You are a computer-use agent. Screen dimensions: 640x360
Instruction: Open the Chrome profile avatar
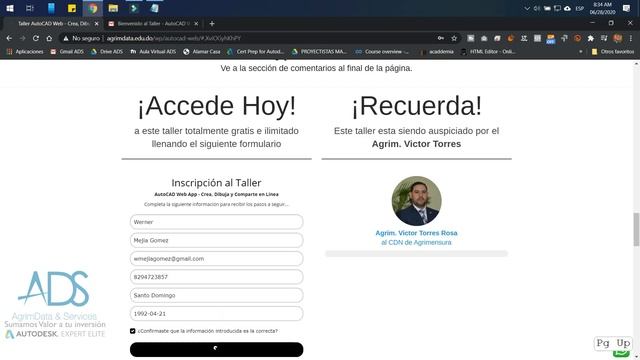(618, 38)
